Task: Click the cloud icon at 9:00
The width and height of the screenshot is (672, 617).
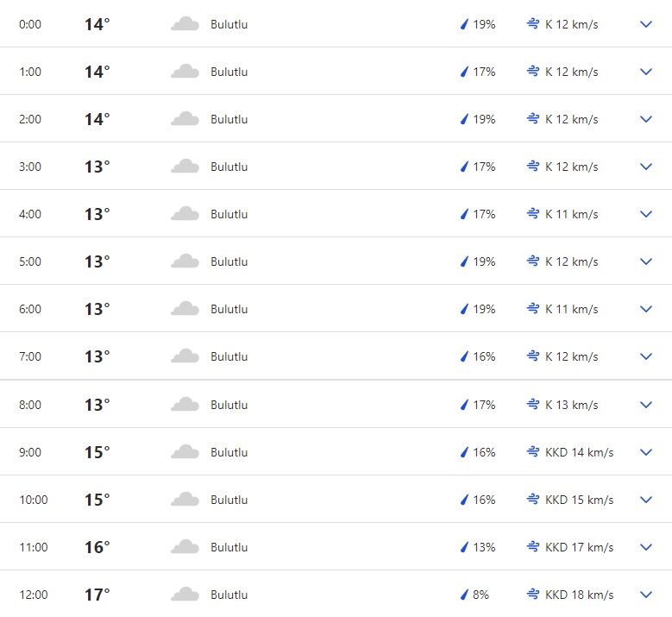Action: click(185, 452)
